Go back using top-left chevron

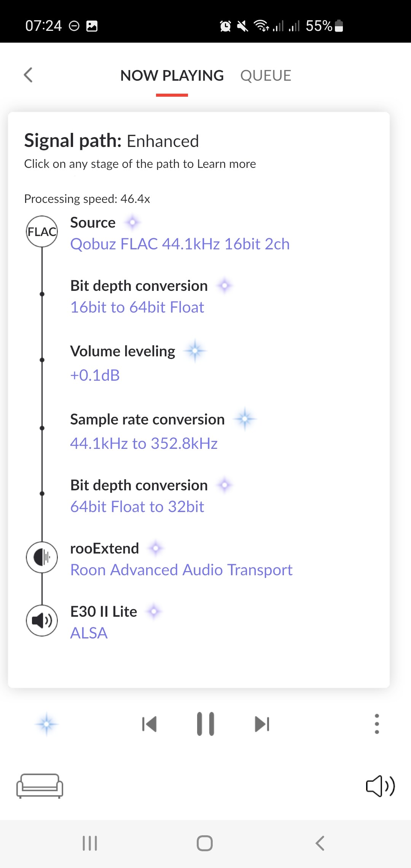click(28, 75)
